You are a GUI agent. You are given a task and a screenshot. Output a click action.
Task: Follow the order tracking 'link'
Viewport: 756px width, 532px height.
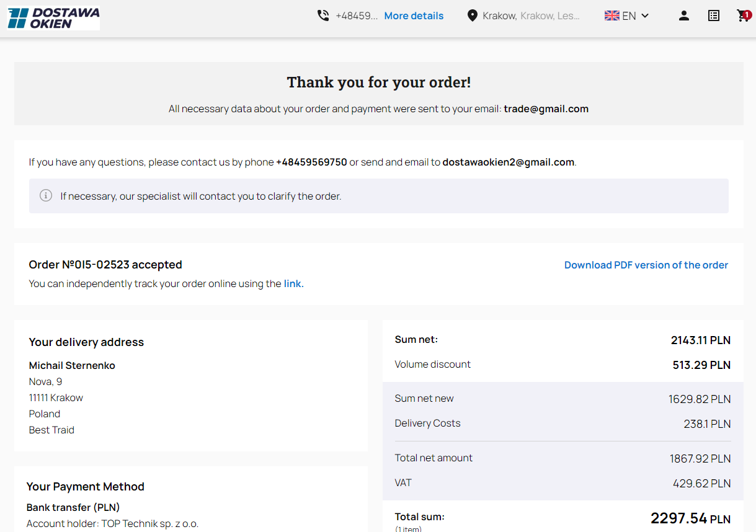coord(293,283)
